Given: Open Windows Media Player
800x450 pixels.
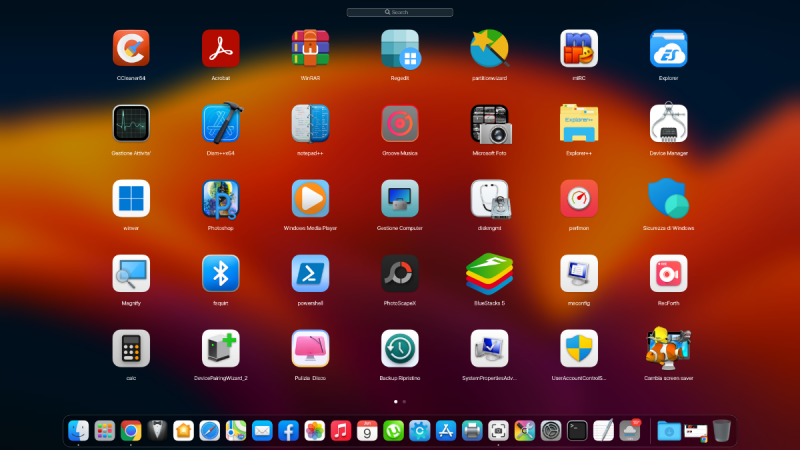Looking at the screenshot, I should 310,198.
